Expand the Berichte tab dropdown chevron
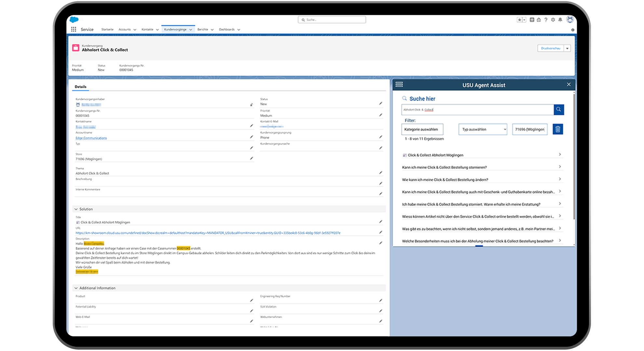This screenshot has width=644, height=351. 212,30
